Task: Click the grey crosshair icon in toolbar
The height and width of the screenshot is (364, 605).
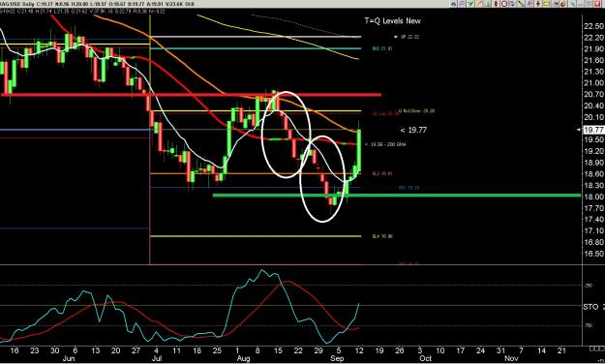Action: pyautogui.click(x=573, y=4)
